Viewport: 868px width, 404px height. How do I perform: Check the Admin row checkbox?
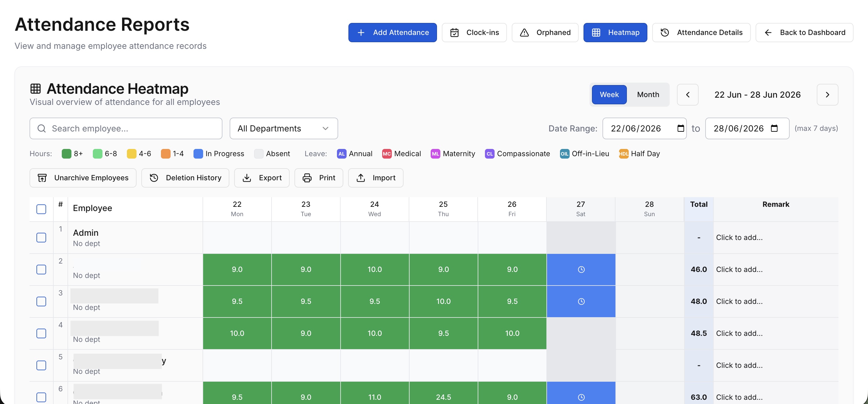click(41, 238)
